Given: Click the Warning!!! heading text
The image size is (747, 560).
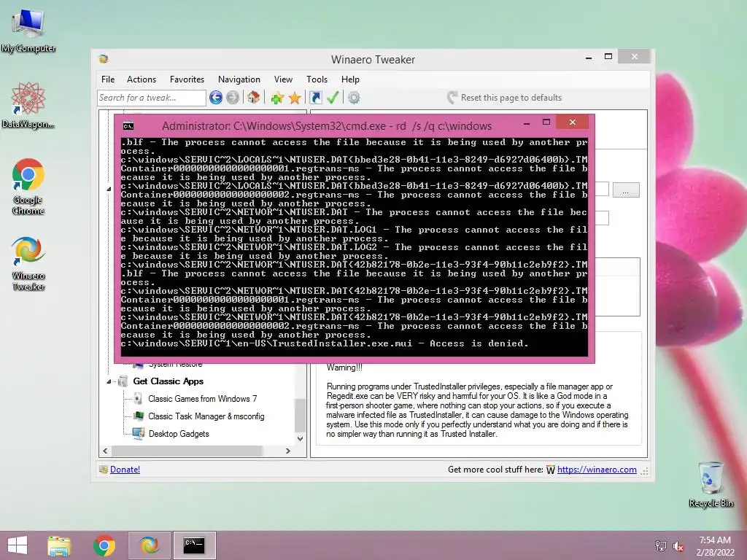Looking at the screenshot, I should [344, 367].
